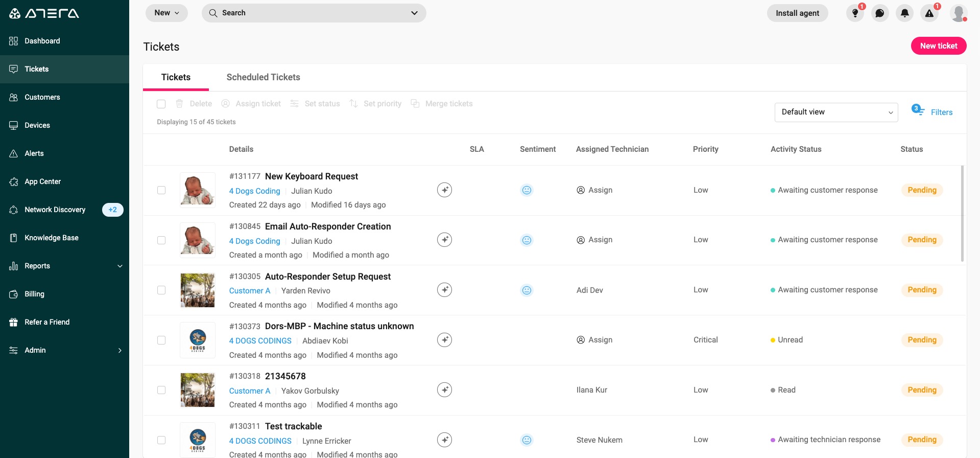The image size is (980, 458).
Task: Click Pending status badge for Dors-MBP ticket
Action: pyautogui.click(x=922, y=340)
